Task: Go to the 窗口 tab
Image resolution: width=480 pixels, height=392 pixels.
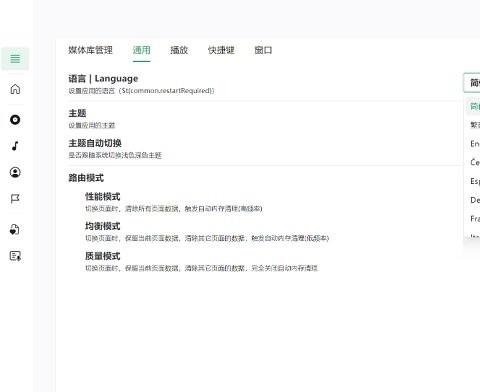Action: 263,50
